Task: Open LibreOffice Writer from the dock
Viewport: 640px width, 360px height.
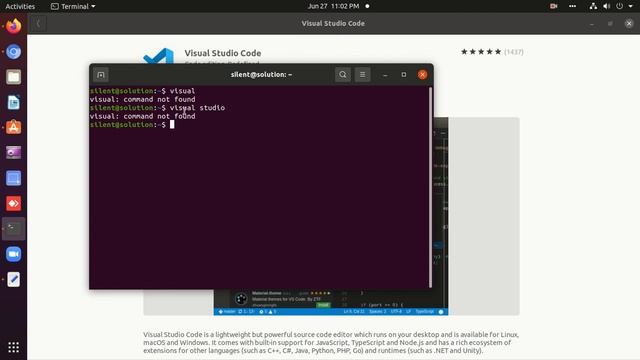Action: click(x=13, y=102)
